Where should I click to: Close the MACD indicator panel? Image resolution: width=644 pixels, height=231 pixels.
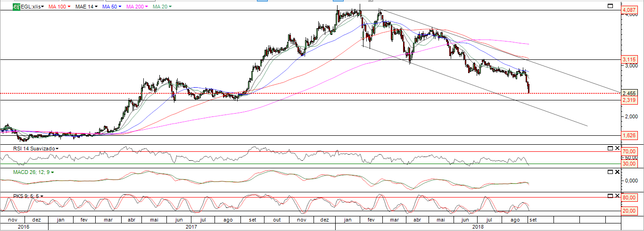click(617, 172)
